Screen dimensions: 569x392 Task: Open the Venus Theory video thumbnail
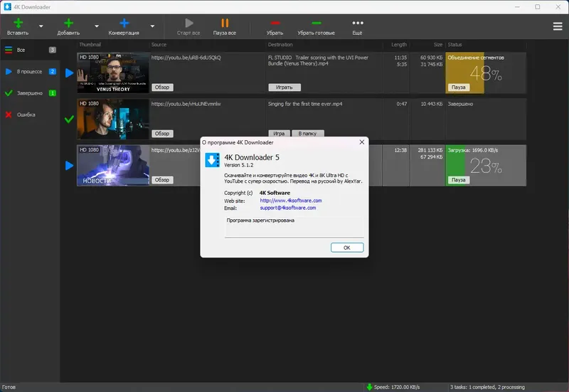(113, 73)
